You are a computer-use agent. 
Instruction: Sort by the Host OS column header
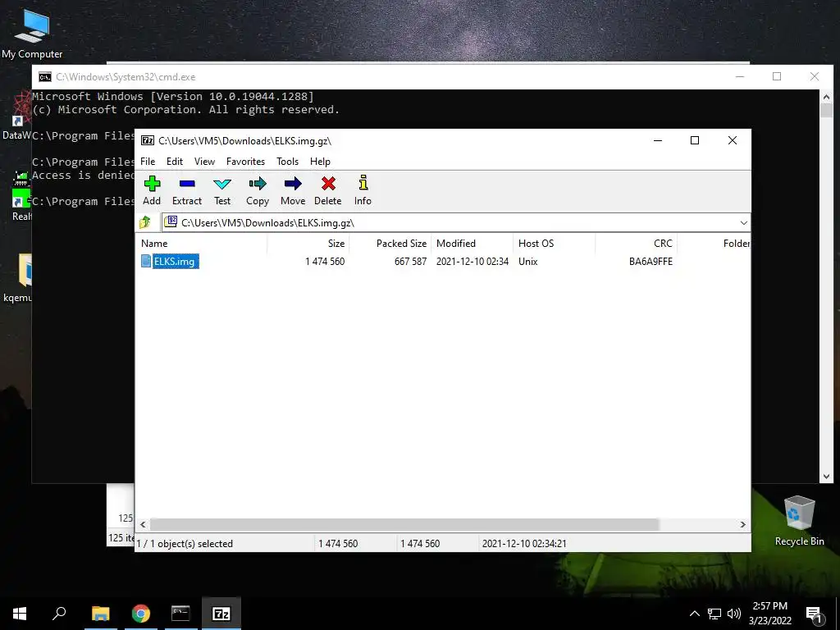[x=554, y=243]
